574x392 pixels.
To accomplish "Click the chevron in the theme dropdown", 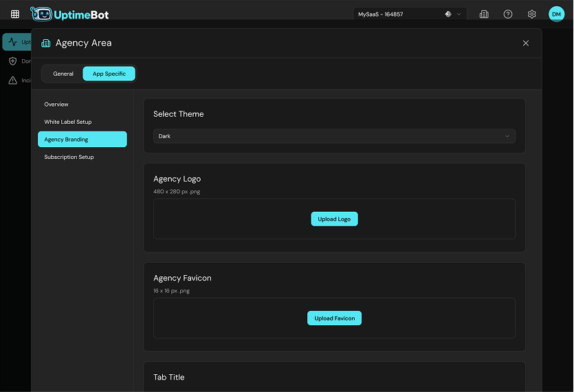I will (507, 136).
